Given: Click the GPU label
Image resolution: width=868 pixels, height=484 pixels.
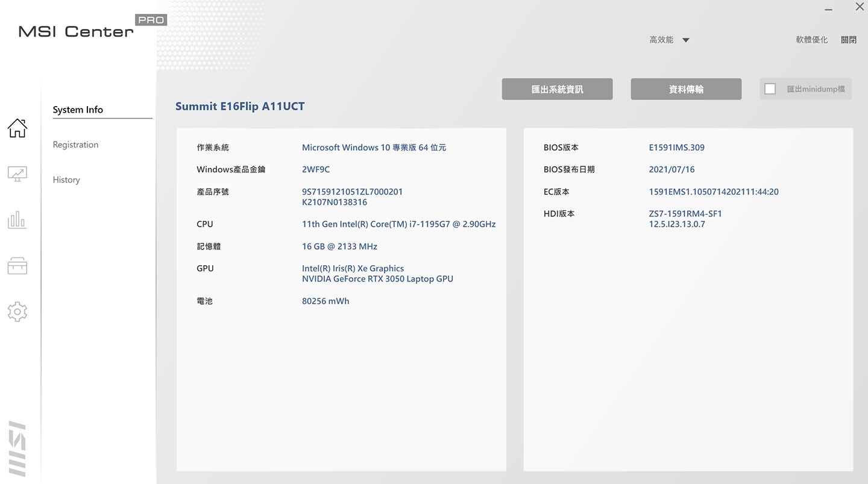Looking at the screenshot, I should click(205, 268).
